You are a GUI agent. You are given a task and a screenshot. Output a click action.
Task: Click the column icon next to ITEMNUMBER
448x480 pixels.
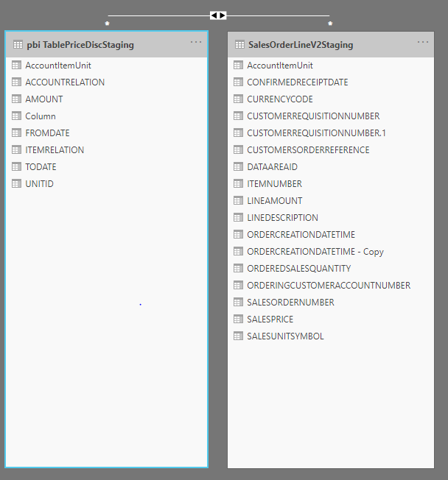pyautogui.click(x=239, y=183)
